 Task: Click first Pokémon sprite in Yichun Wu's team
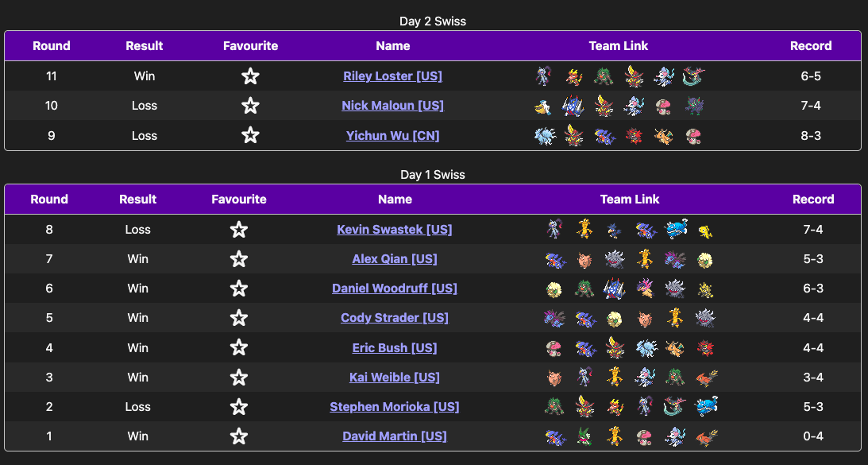(543, 136)
